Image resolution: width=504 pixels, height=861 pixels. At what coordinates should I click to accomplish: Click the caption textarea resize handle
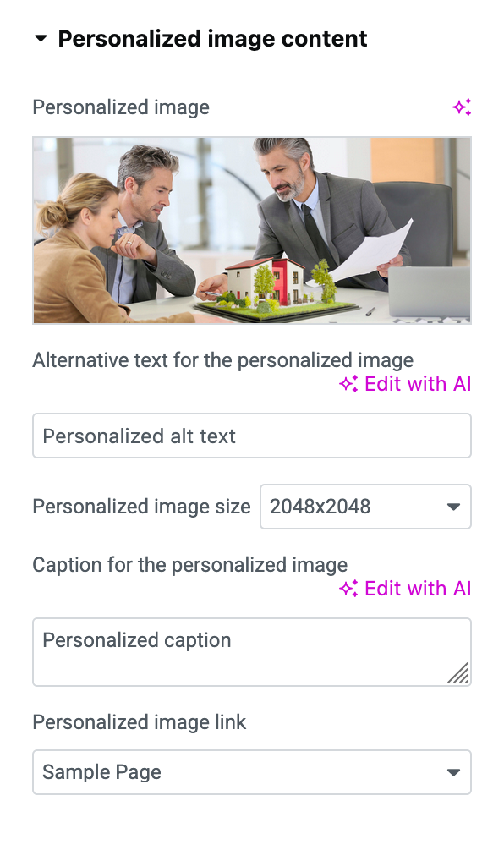click(x=458, y=673)
